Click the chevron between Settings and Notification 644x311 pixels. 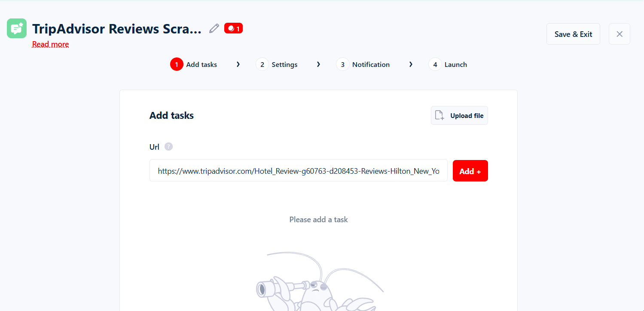tap(318, 64)
